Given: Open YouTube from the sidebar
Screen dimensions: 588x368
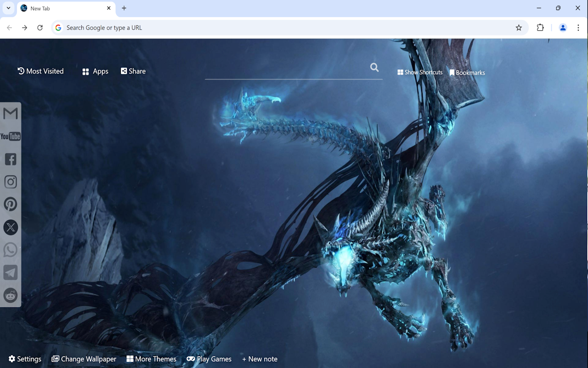Looking at the screenshot, I should 10,136.
